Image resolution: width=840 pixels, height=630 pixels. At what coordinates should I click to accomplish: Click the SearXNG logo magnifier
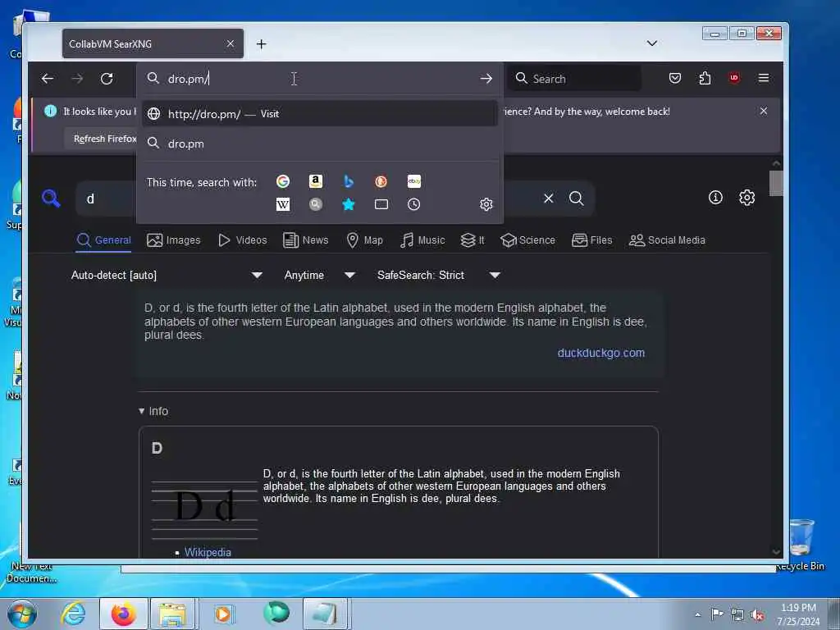51,199
